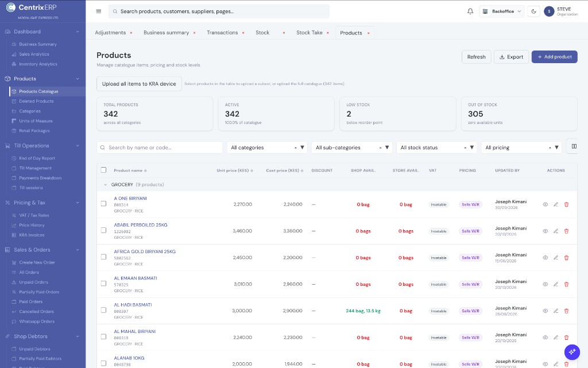Image resolution: width=588 pixels, height=368 pixels.
Task: Open the All stock status filter
Action: 436,148
